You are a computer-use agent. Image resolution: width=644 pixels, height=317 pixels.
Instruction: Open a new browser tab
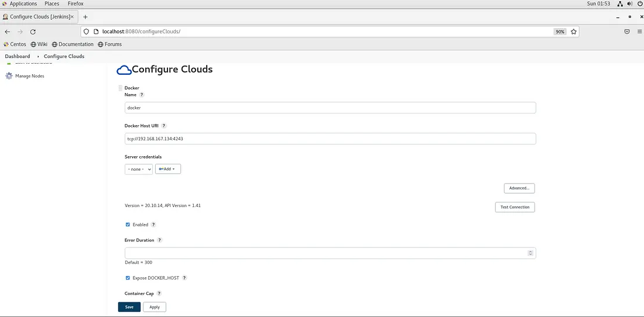[85, 17]
